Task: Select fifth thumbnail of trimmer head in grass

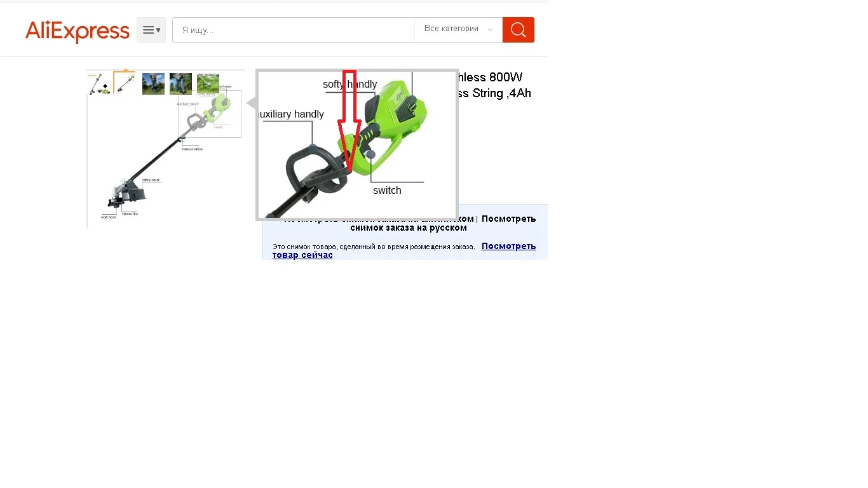Action: click(x=208, y=84)
